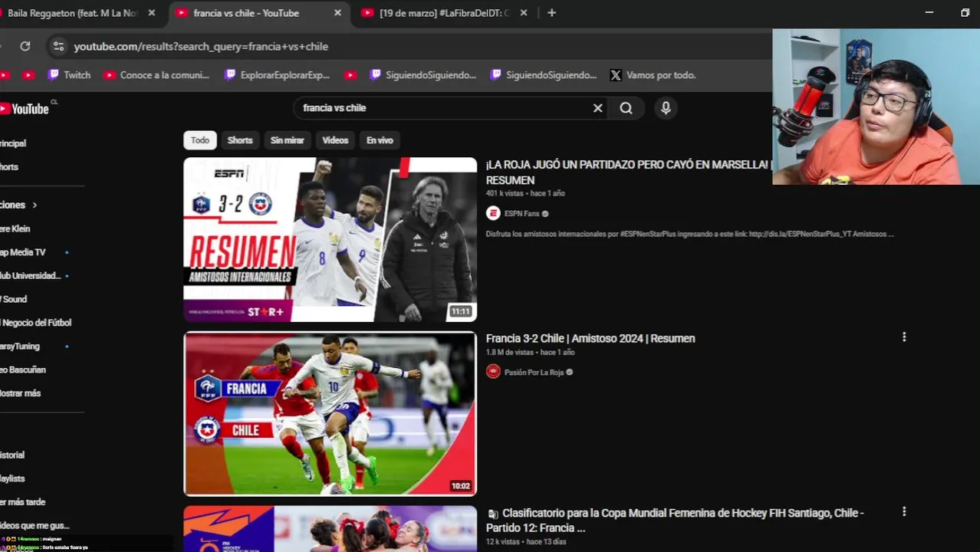The width and height of the screenshot is (980, 552).
Task: Open the hockey match video thumbnail
Action: [x=330, y=528]
